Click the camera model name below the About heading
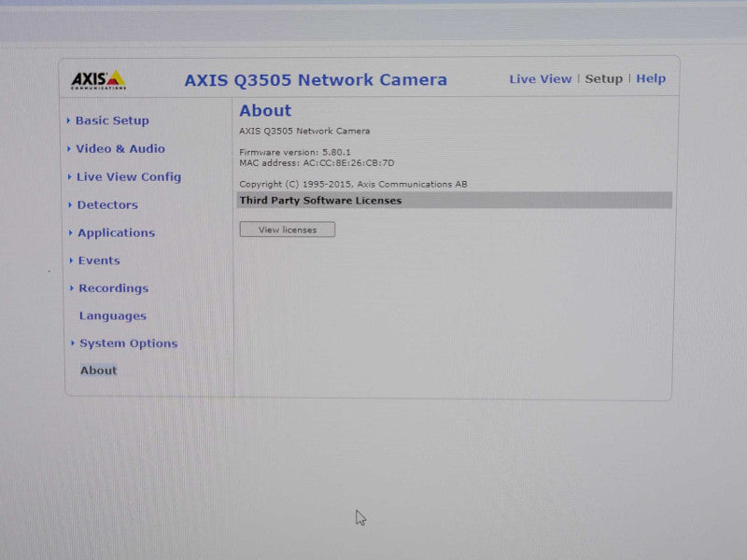 [x=304, y=131]
